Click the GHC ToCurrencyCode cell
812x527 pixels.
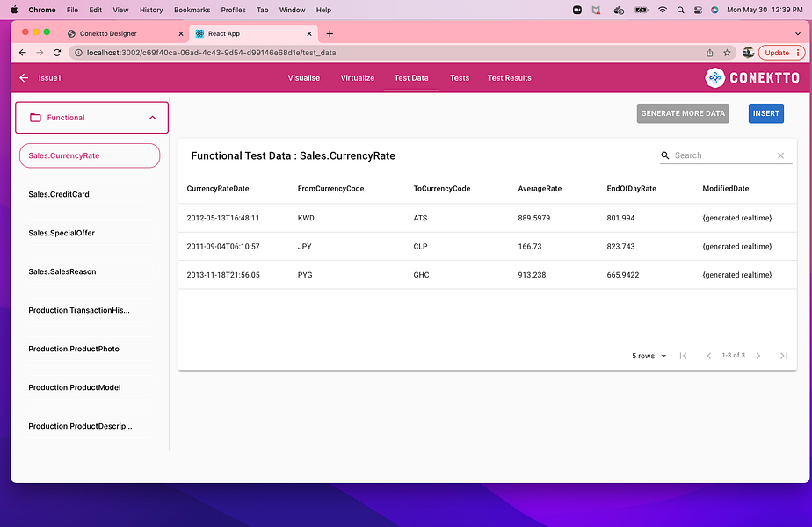coord(421,275)
